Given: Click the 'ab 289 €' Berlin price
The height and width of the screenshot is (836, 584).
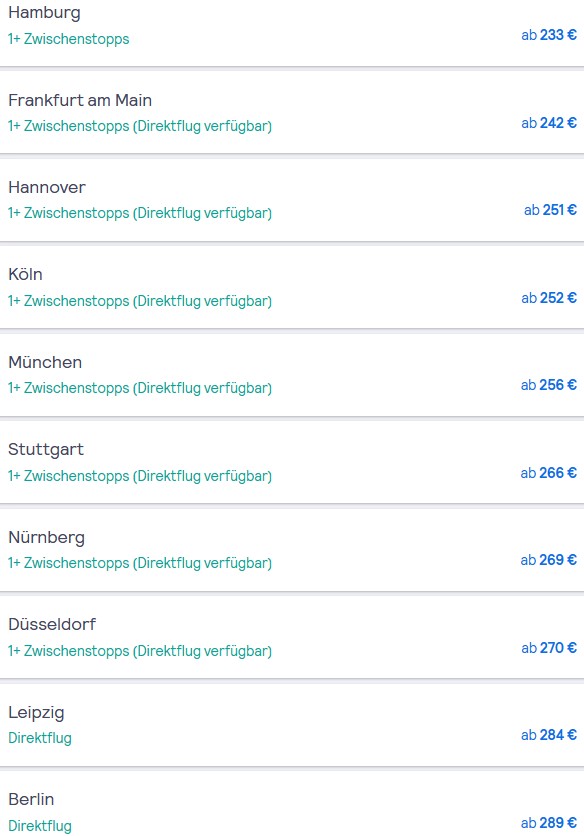Looking at the screenshot, I should pyautogui.click(x=549, y=823).
